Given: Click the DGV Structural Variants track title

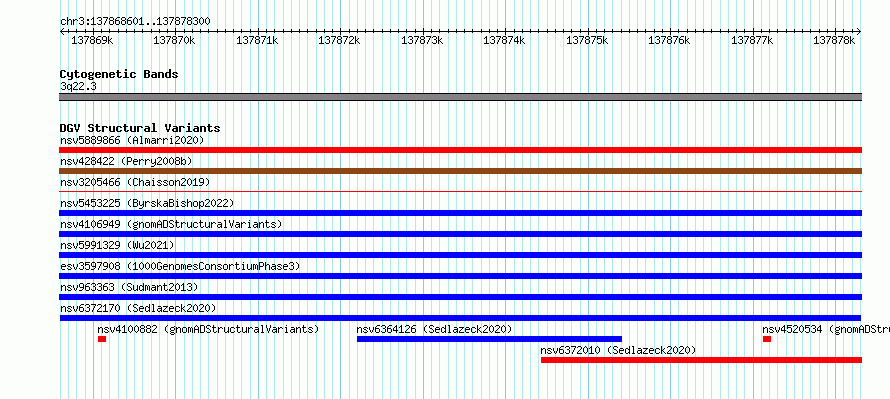Looking at the screenshot, I should (140, 128).
